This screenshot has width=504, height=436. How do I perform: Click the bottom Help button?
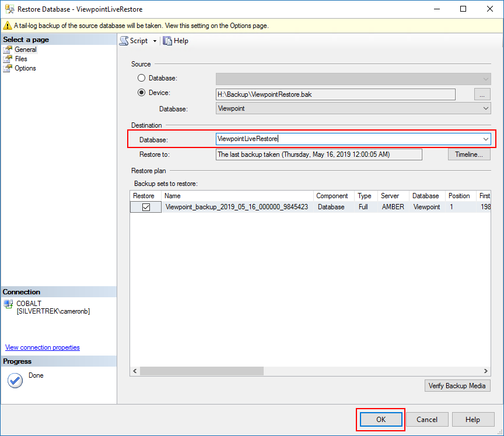click(473, 420)
